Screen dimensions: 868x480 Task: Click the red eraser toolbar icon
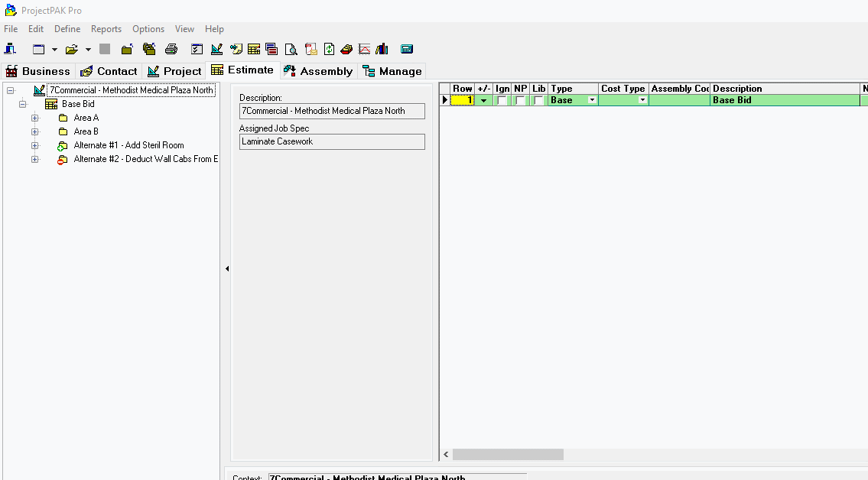click(x=346, y=50)
